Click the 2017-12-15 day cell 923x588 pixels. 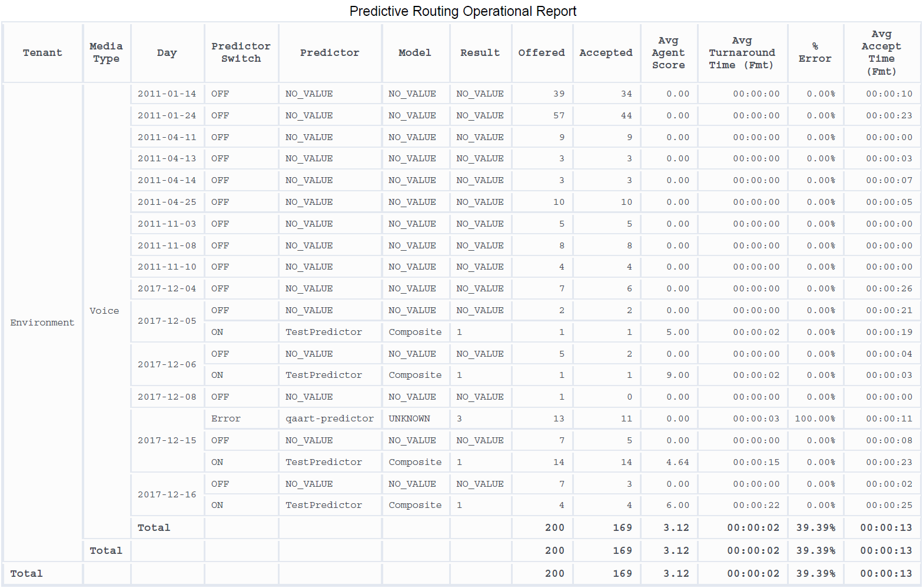167,441
